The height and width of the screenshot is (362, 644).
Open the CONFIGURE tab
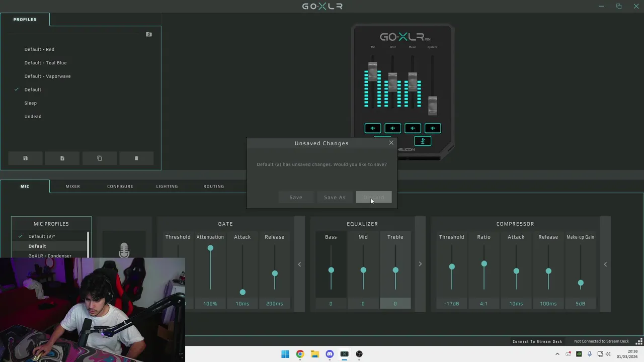pyautogui.click(x=120, y=187)
